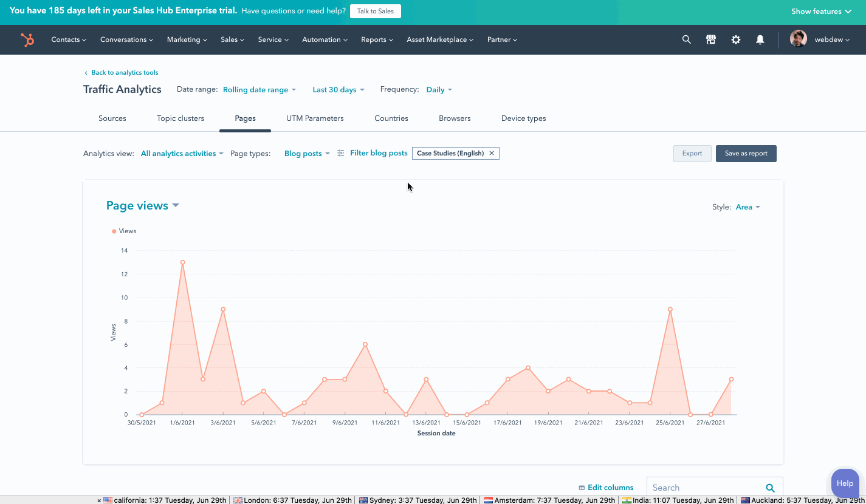Click the Save as report button
Screen dimensions: 866x504
(746, 153)
